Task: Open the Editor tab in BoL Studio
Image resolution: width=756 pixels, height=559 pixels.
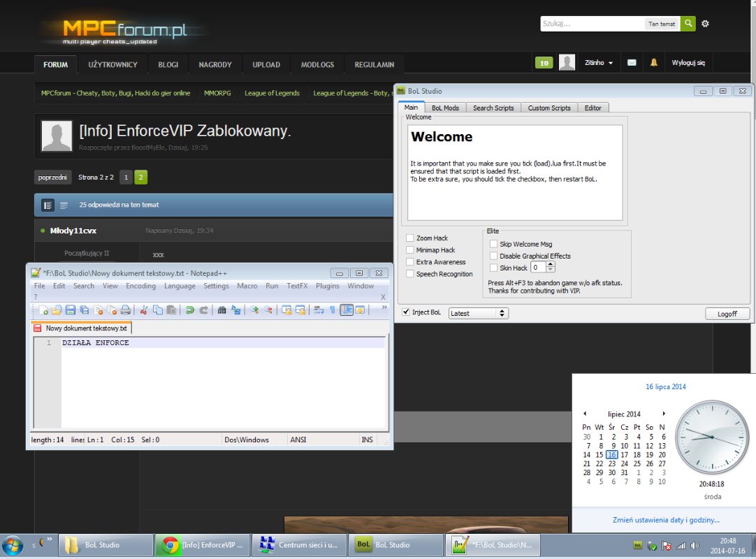Action: tap(593, 108)
